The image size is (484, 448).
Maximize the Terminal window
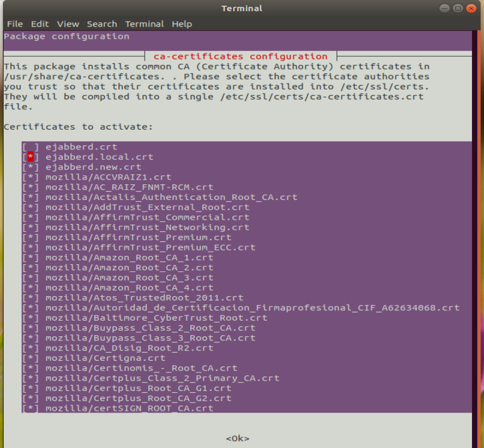tap(458, 8)
